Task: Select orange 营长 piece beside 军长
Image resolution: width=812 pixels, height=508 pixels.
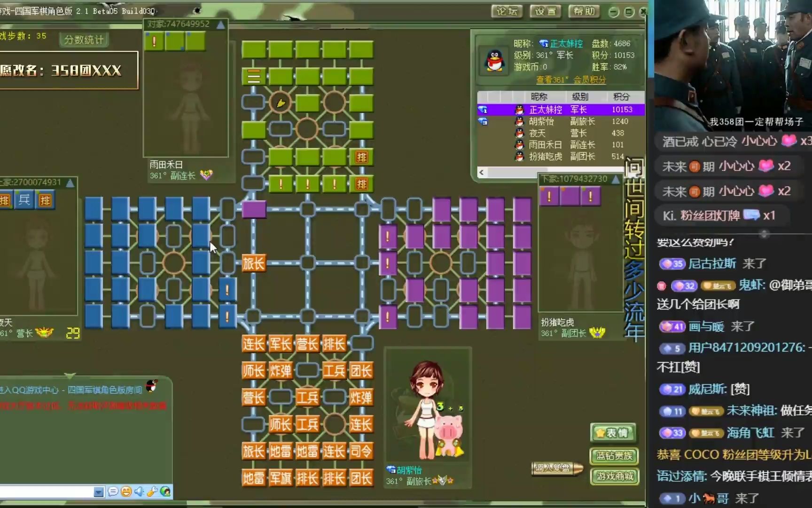Action: (x=307, y=344)
